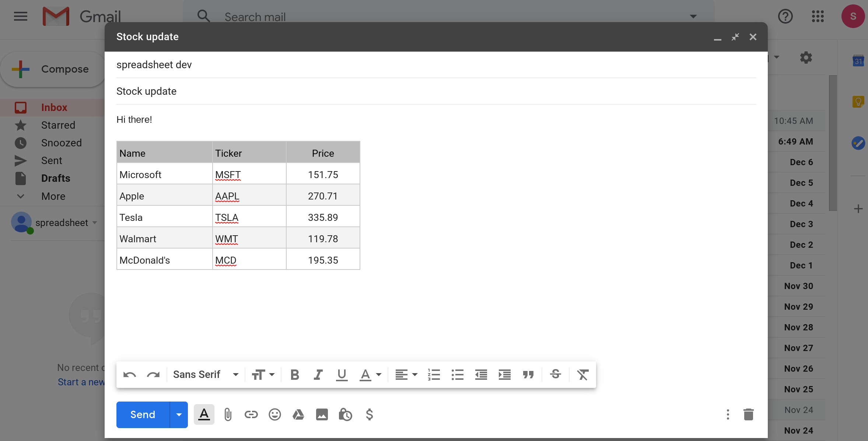Open Gmail support help icon

click(785, 17)
